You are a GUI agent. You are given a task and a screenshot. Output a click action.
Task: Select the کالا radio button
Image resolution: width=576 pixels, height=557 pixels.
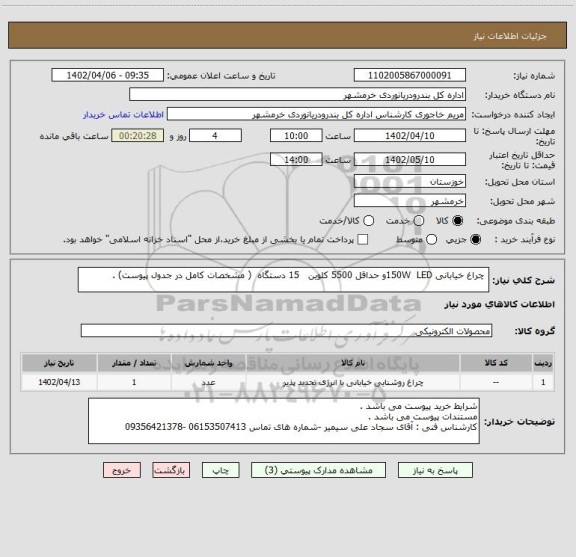coord(458,221)
